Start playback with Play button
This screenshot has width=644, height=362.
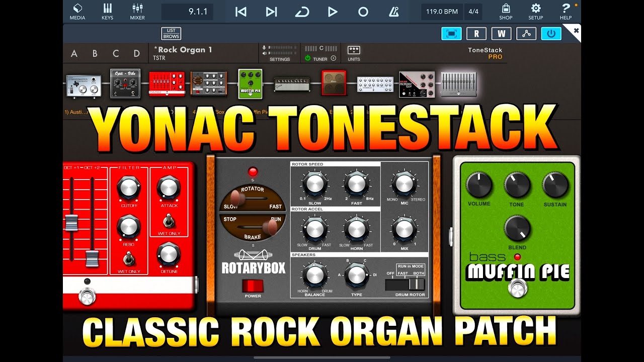pyautogui.click(x=333, y=12)
